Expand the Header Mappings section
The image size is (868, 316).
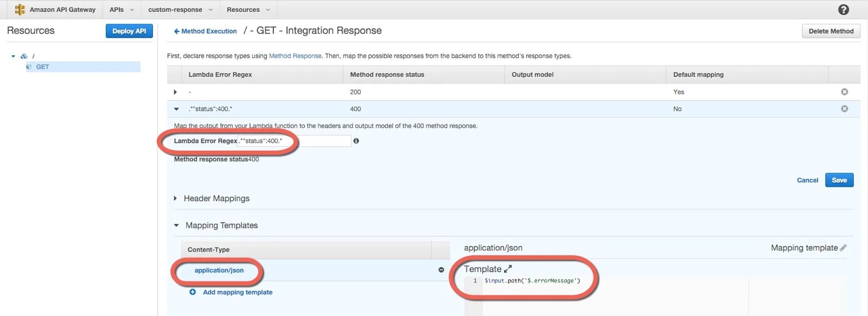[x=175, y=198]
